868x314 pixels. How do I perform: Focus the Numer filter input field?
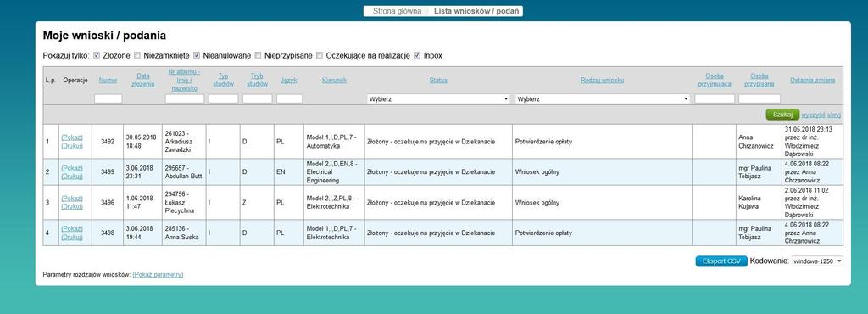click(x=108, y=99)
